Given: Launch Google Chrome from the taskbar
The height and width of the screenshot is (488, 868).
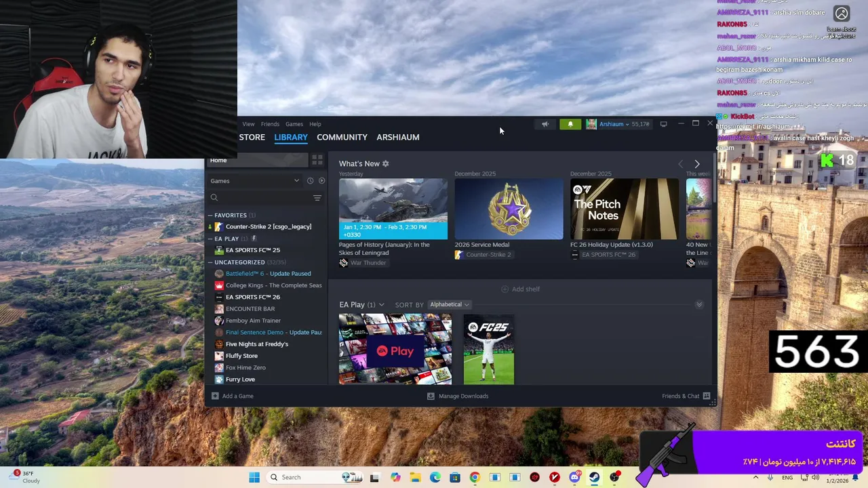Looking at the screenshot, I should click(475, 477).
